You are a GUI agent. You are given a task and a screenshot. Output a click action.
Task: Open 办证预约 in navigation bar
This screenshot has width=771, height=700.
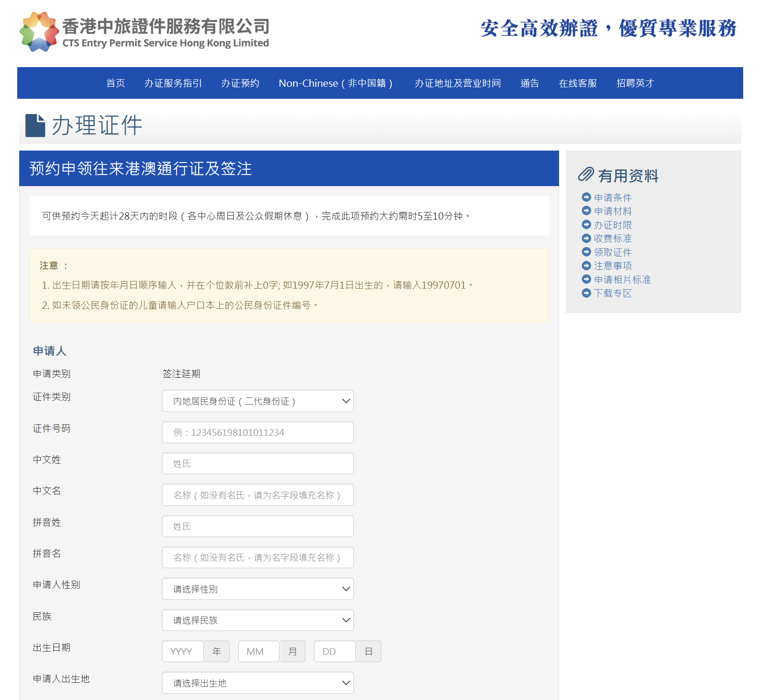click(240, 83)
